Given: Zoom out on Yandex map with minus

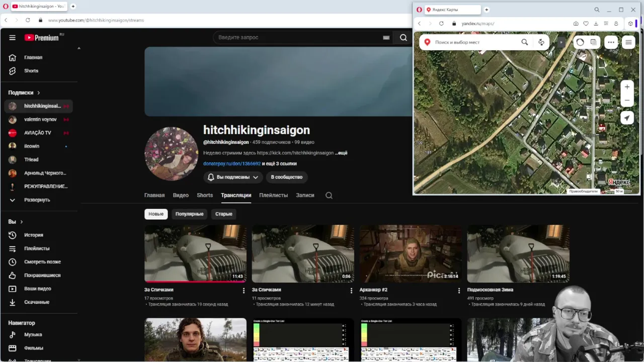Looking at the screenshot, I should pyautogui.click(x=627, y=101).
